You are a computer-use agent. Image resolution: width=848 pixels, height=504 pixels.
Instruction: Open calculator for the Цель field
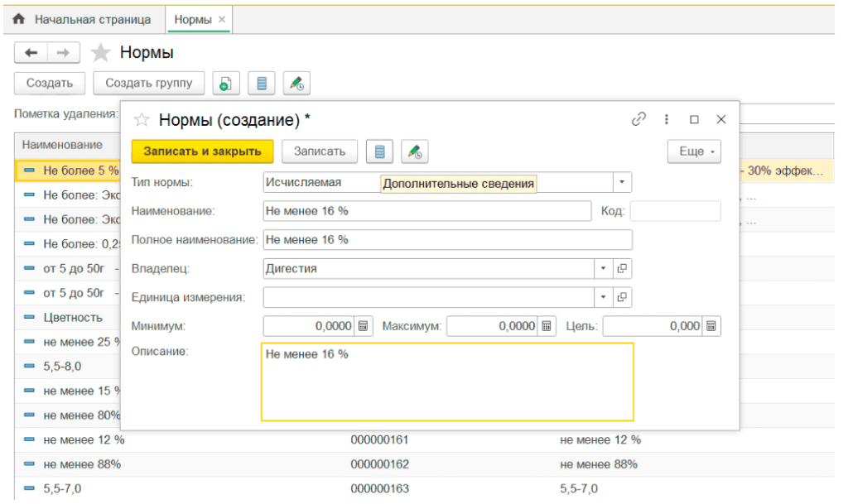[x=711, y=326]
